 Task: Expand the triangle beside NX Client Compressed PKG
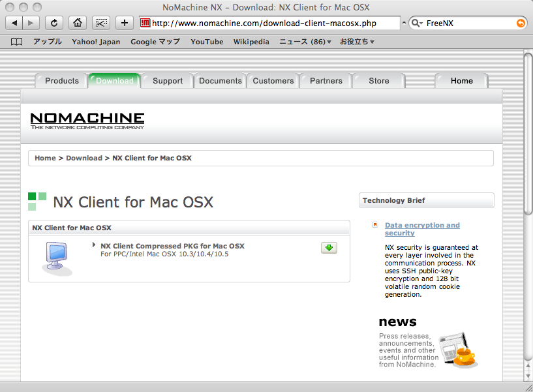(x=94, y=245)
